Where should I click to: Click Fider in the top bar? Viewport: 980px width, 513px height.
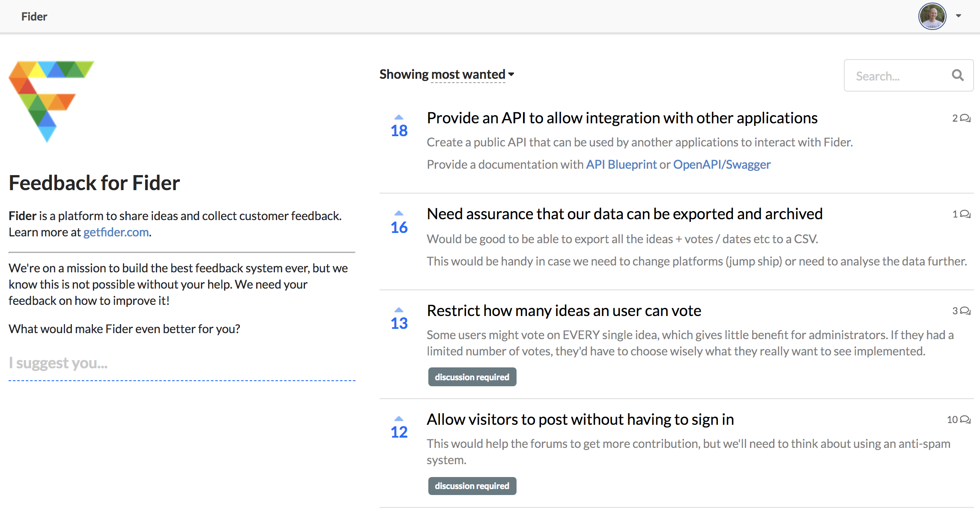34,17
